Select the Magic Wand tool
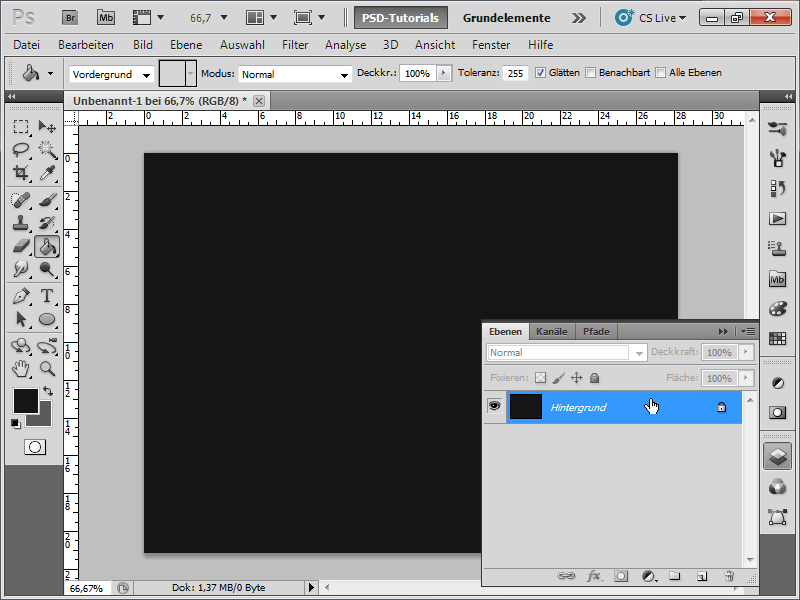 point(47,149)
